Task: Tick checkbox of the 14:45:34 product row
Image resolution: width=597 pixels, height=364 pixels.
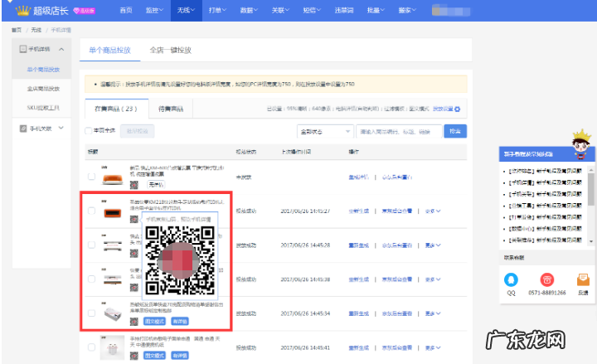Action: (91, 313)
